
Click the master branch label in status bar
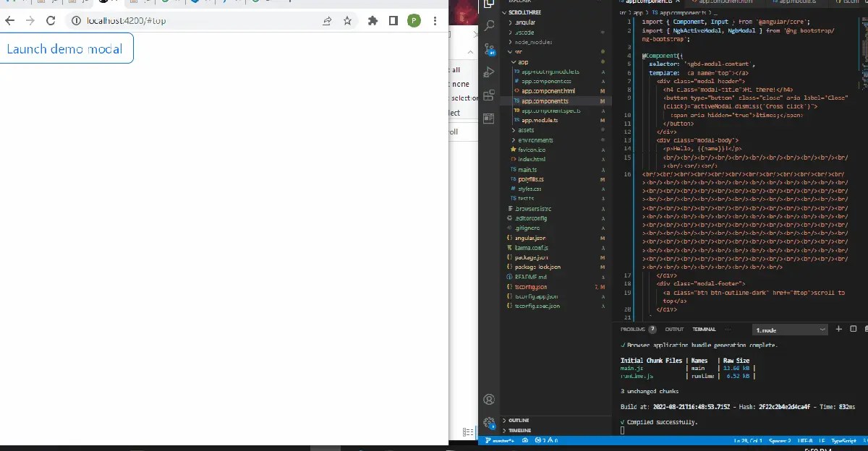click(500, 440)
